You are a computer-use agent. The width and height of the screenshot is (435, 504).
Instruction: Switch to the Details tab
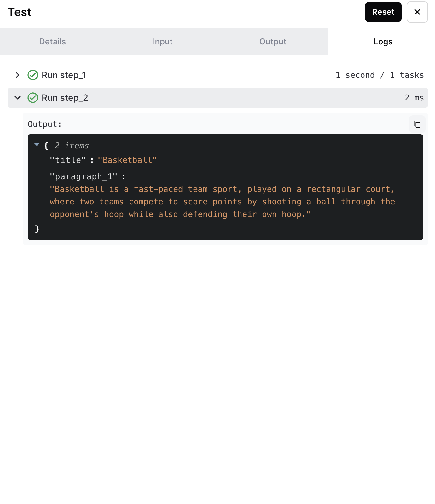(x=52, y=42)
